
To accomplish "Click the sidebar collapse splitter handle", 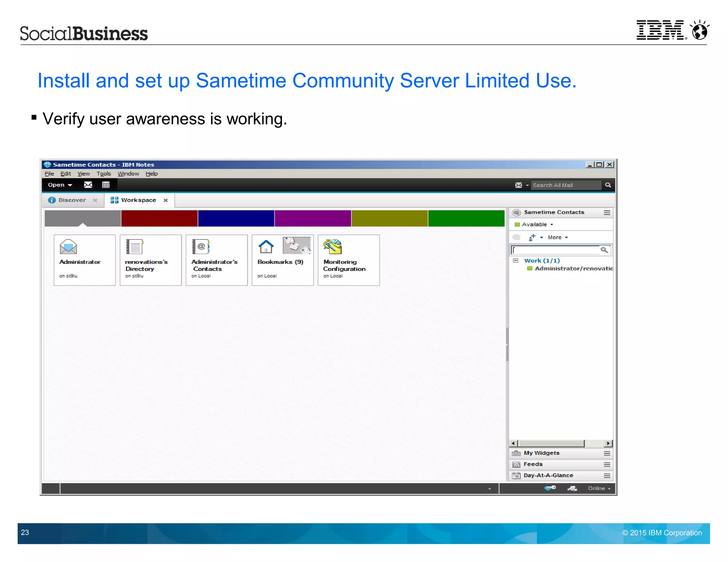I will (507, 345).
